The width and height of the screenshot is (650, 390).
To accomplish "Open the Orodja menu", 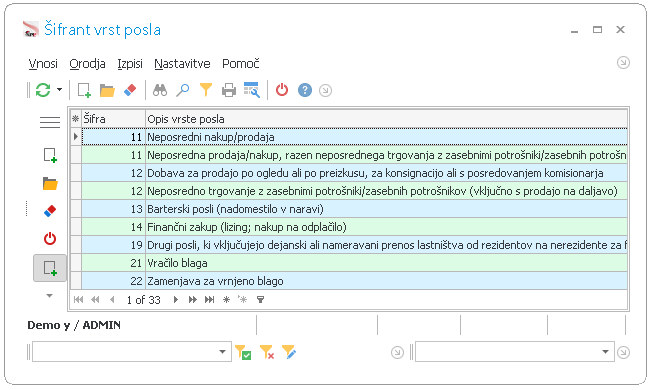I will pos(87,63).
